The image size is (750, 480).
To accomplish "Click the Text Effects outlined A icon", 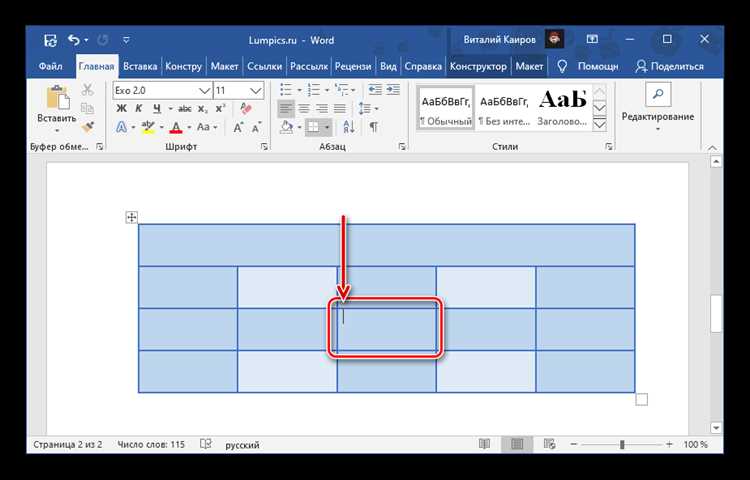I will point(122,127).
